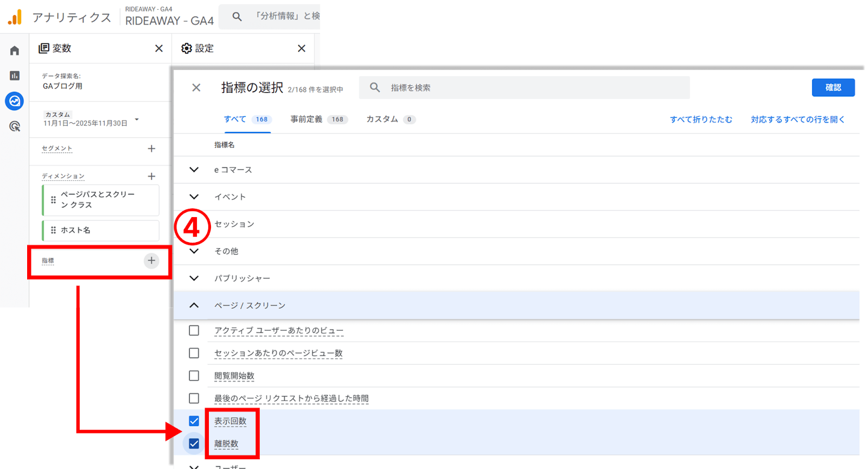868x469 pixels.
Task: Click the ページパスとスクリーン クラス dimension
Action: click(x=101, y=200)
